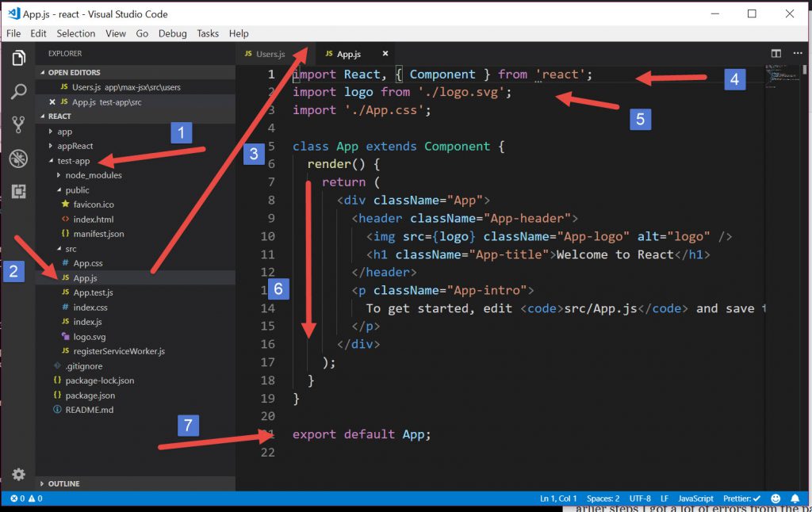Close the App.js editor tab

point(385,54)
